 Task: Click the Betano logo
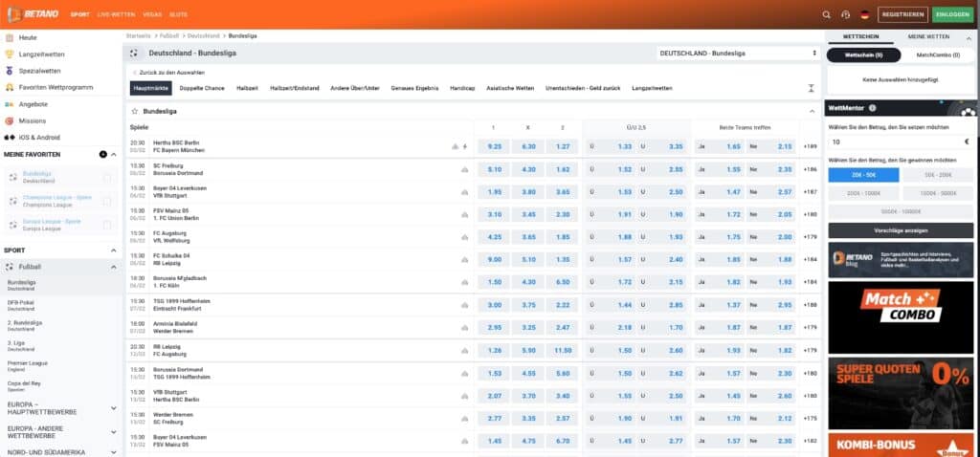pyautogui.click(x=32, y=13)
